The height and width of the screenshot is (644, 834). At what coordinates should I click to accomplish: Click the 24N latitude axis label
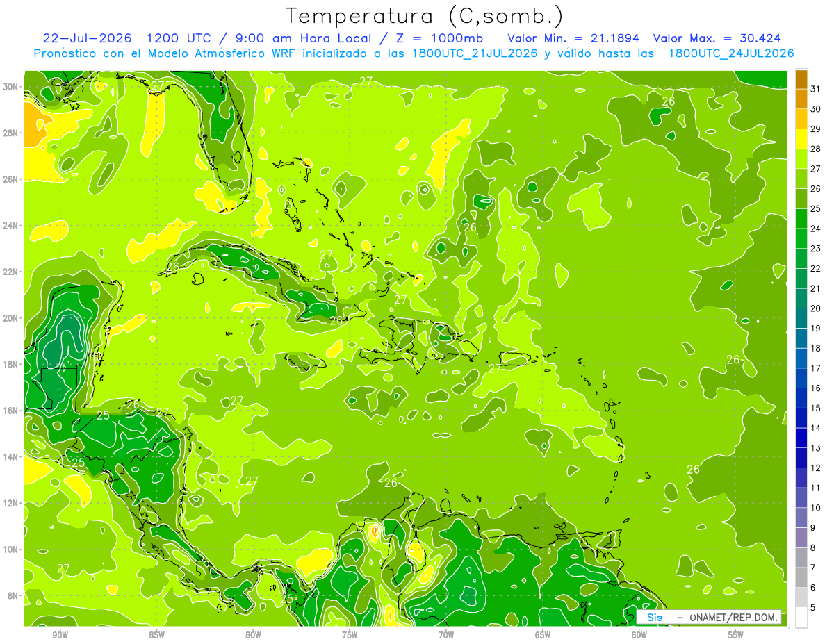[x=10, y=226]
